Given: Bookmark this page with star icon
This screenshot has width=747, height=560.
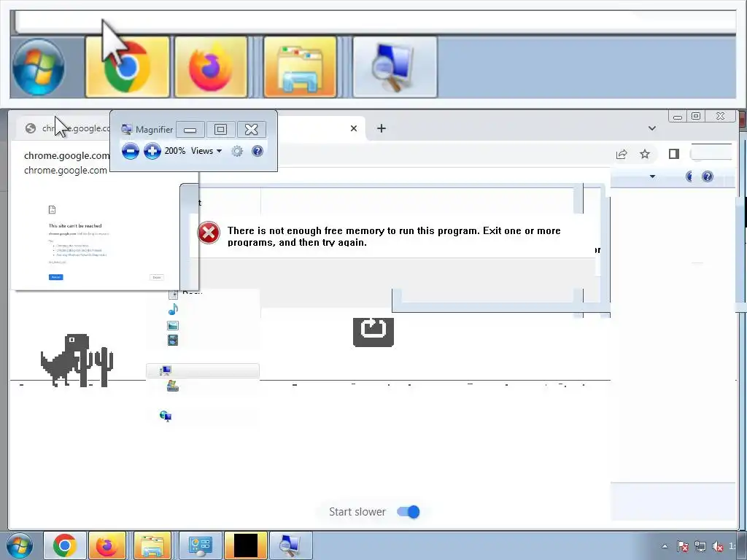Looking at the screenshot, I should [x=645, y=154].
